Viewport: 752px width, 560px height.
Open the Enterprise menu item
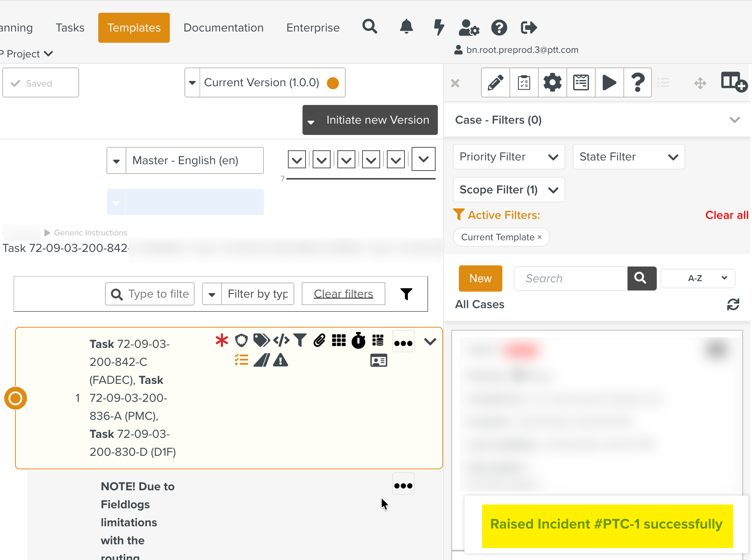point(313,28)
